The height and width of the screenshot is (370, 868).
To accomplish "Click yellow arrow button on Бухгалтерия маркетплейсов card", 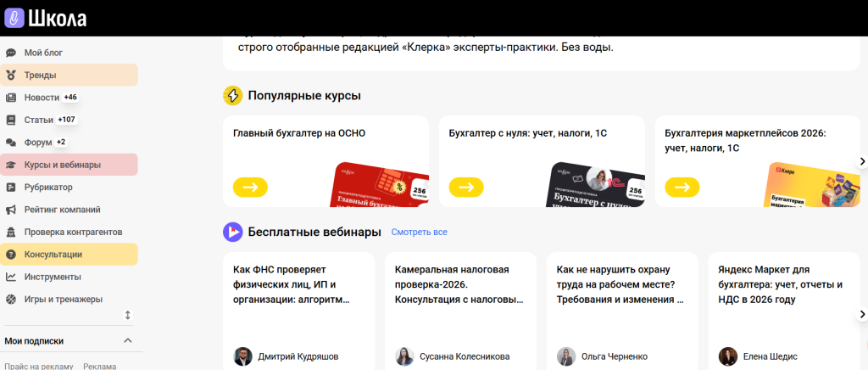I will click(x=682, y=188).
